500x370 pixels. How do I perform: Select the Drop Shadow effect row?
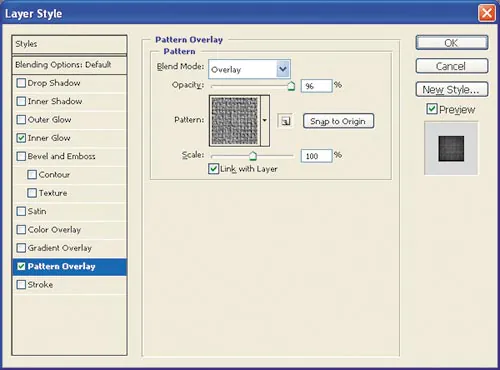coord(69,83)
